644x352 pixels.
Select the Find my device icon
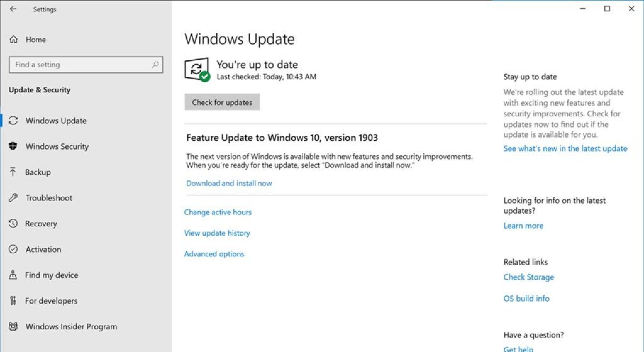click(13, 275)
